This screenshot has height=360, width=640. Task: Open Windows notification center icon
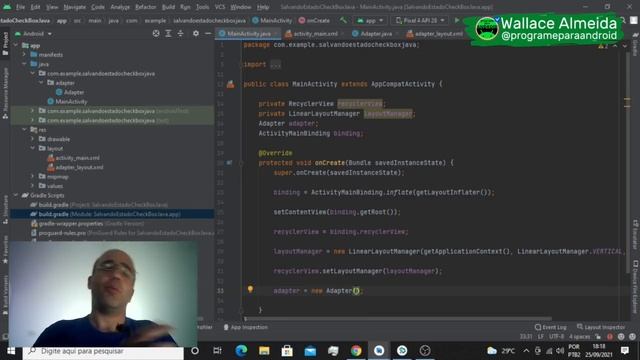click(x=624, y=351)
